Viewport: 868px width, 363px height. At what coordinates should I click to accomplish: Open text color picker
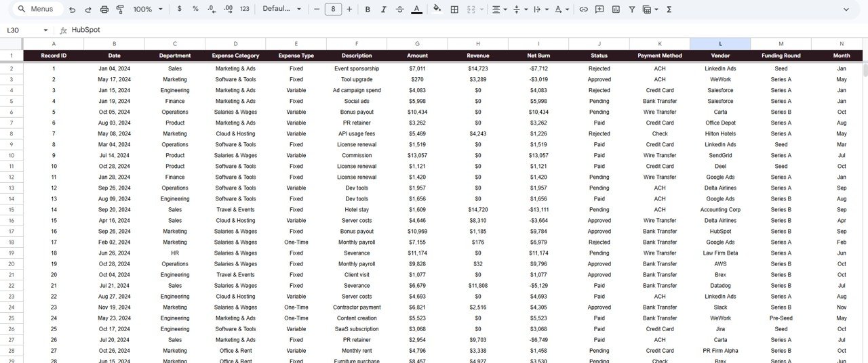pos(416,9)
